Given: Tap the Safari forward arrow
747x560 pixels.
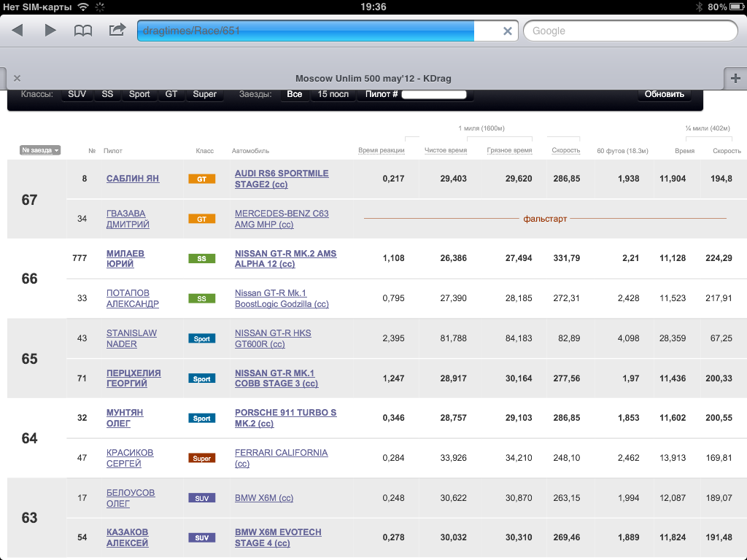Looking at the screenshot, I should pyautogui.click(x=50, y=31).
